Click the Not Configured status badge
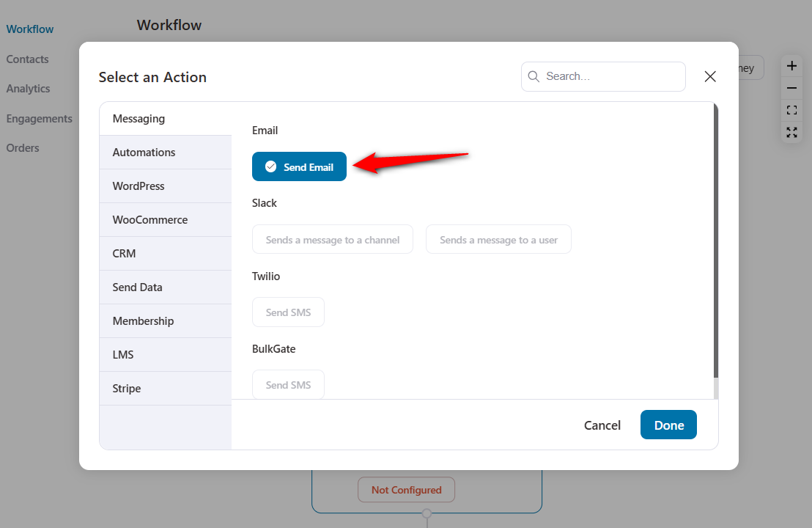Viewport: 812px width, 528px height. (406, 490)
